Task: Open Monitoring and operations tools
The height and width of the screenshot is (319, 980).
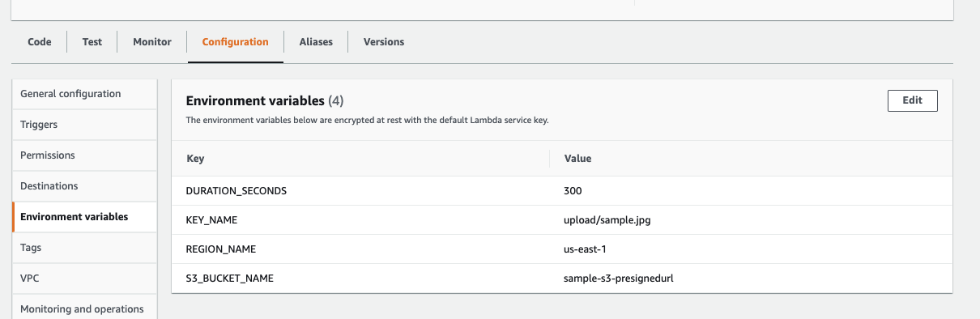Action: (84, 308)
